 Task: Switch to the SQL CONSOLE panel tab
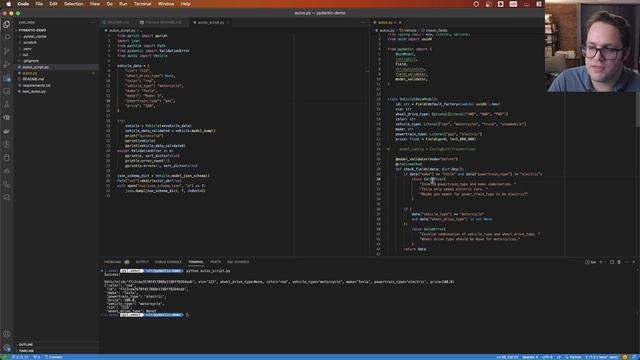coord(238,262)
